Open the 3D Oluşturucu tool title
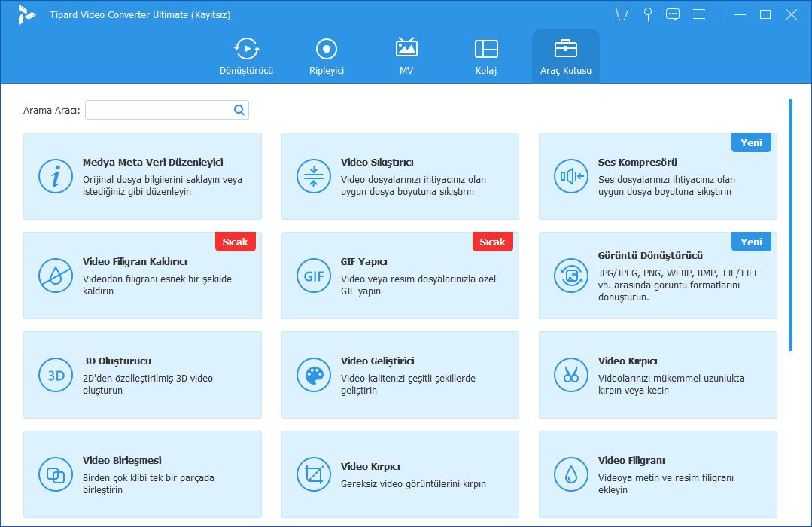The image size is (812, 527). 117,361
